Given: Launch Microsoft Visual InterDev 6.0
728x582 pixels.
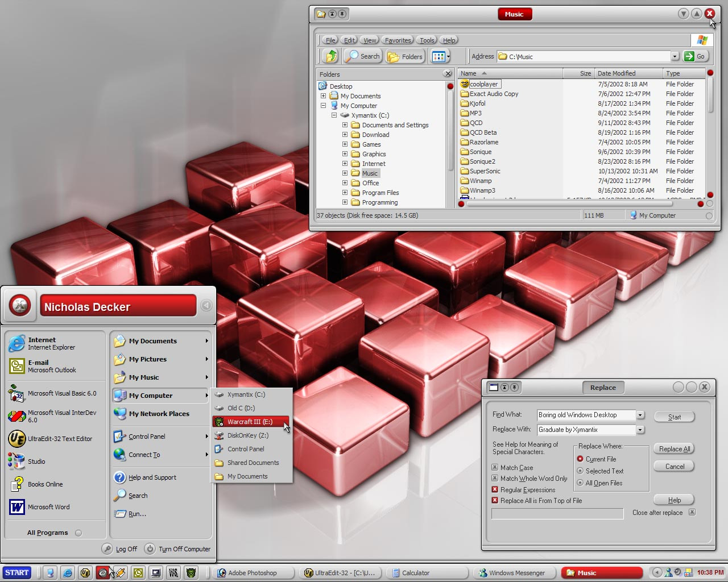Looking at the screenshot, I should (x=55, y=416).
